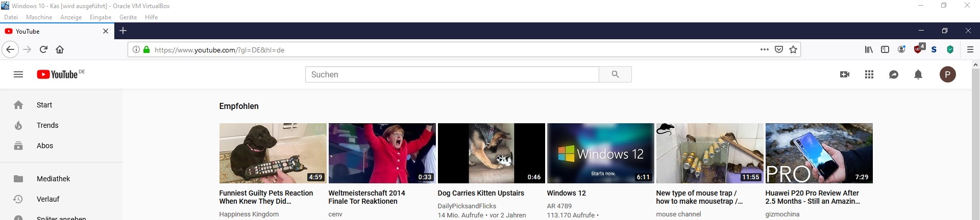This screenshot has width=980, height=220.
Task: Open the Huawei P20 Pro thumbnail
Action: [x=819, y=153]
